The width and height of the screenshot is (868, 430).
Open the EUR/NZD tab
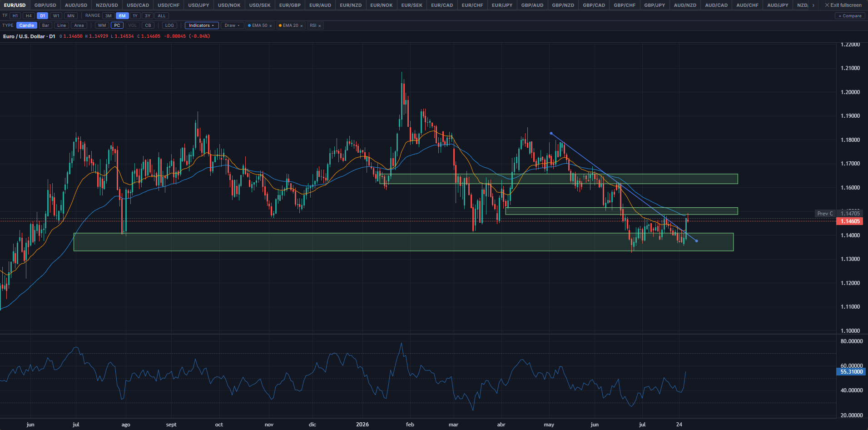click(351, 5)
